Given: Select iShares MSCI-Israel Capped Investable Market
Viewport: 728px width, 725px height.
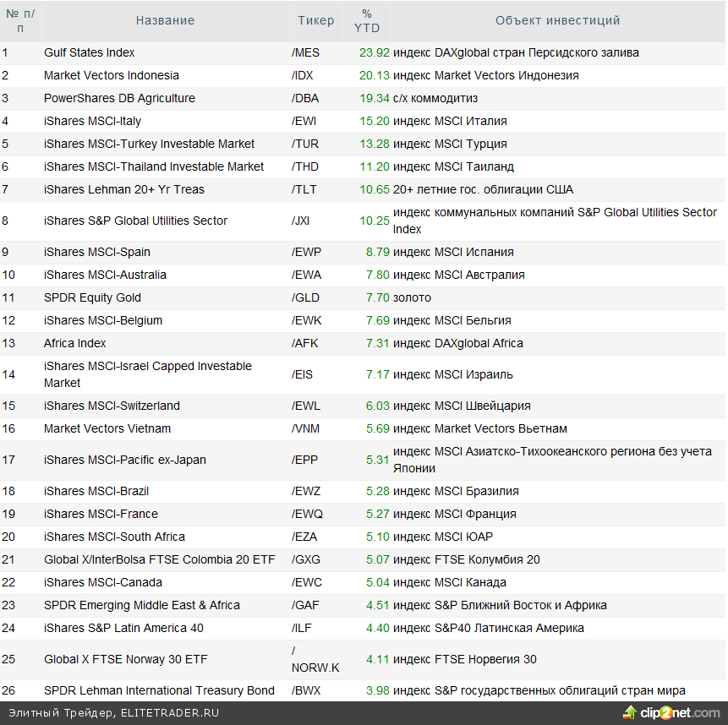Looking at the screenshot, I should click(x=148, y=374).
